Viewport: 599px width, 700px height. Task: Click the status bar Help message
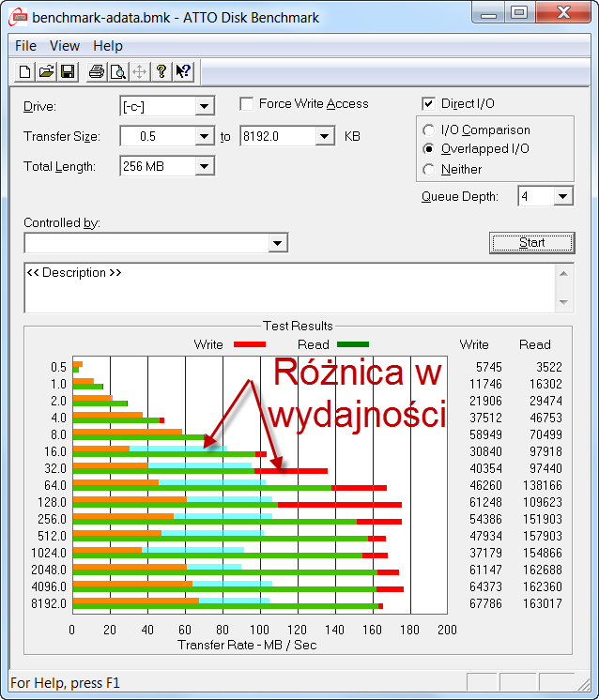65,683
